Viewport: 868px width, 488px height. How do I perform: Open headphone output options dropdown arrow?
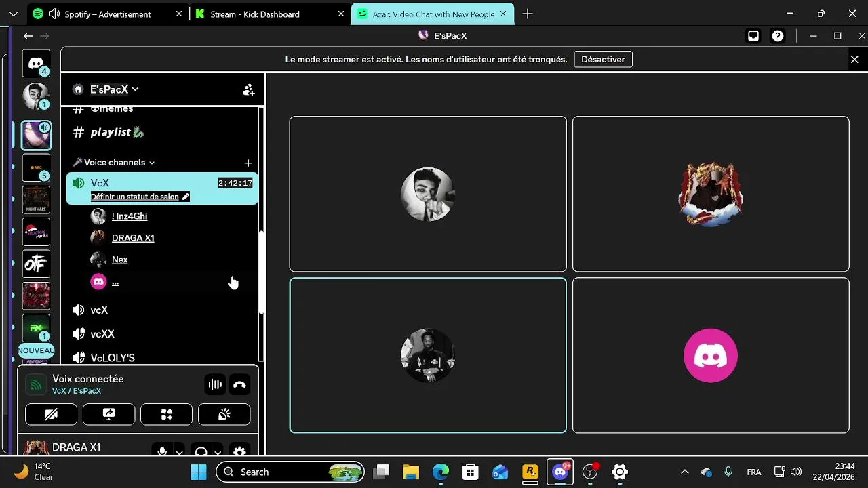click(218, 451)
